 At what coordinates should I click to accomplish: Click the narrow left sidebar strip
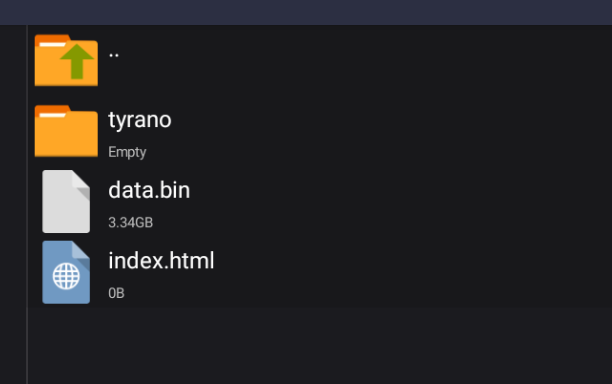click(13, 204)
